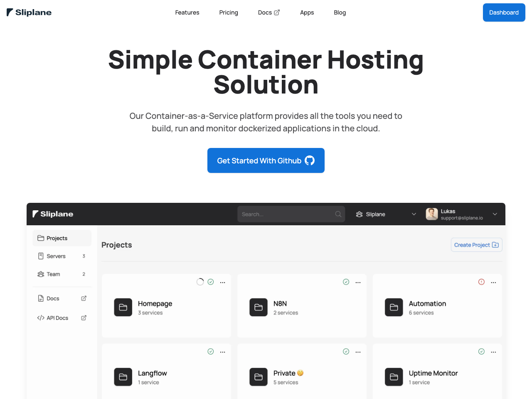The image size is (532, 399).
Task: Click the Sliplane logo in top navigation
Action: tap(29, 12)
